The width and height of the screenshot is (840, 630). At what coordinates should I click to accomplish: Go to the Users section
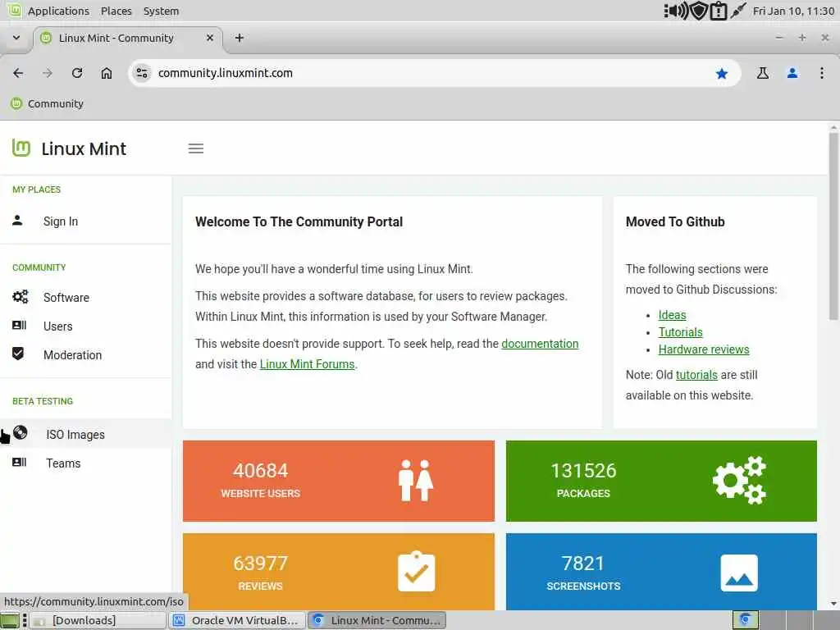[58, 326]
